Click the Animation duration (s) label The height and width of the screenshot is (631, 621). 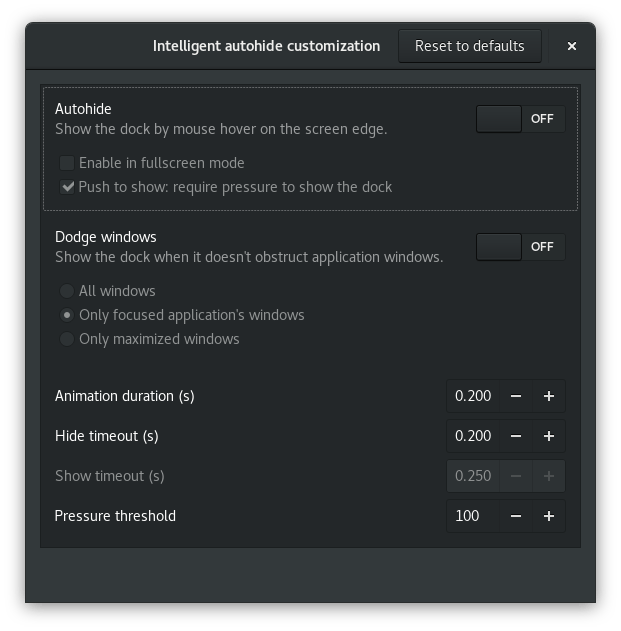[125, 396]
